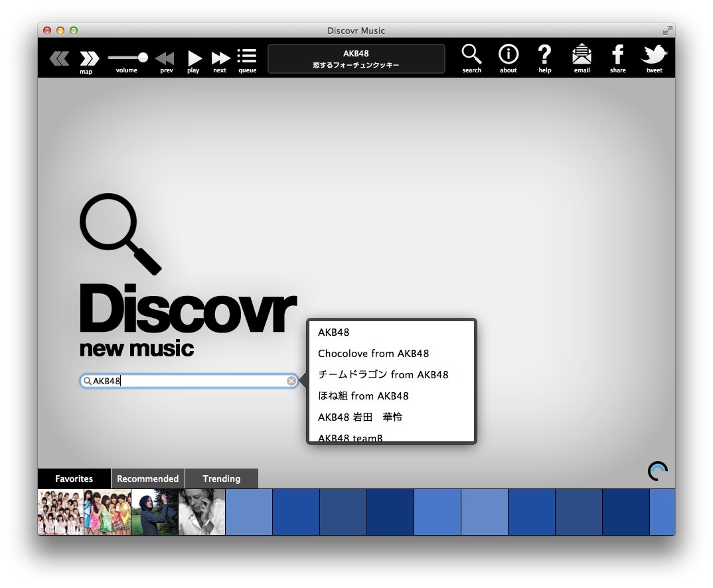
Task: Click the now-playing AKB48 track display
Action: point(356,58)
